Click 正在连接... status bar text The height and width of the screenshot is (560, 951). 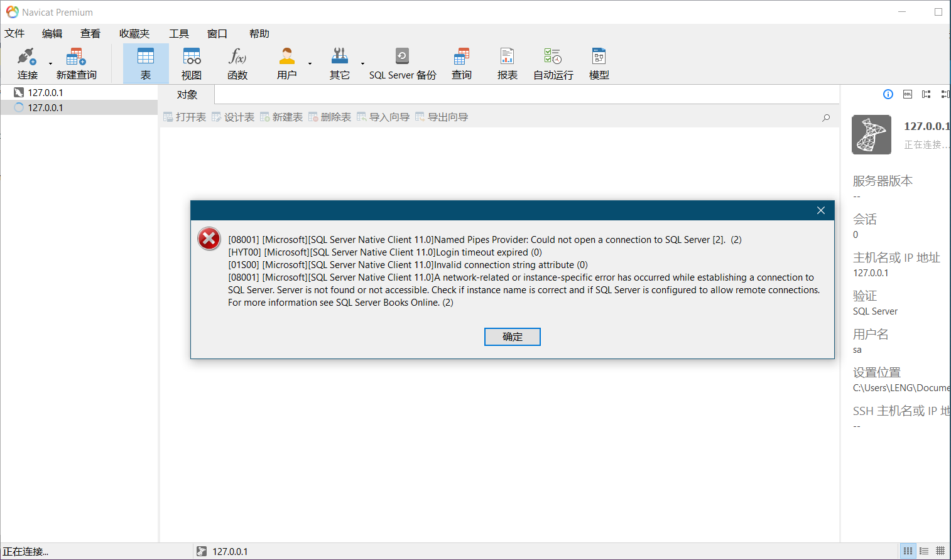(x=26, y=551)
